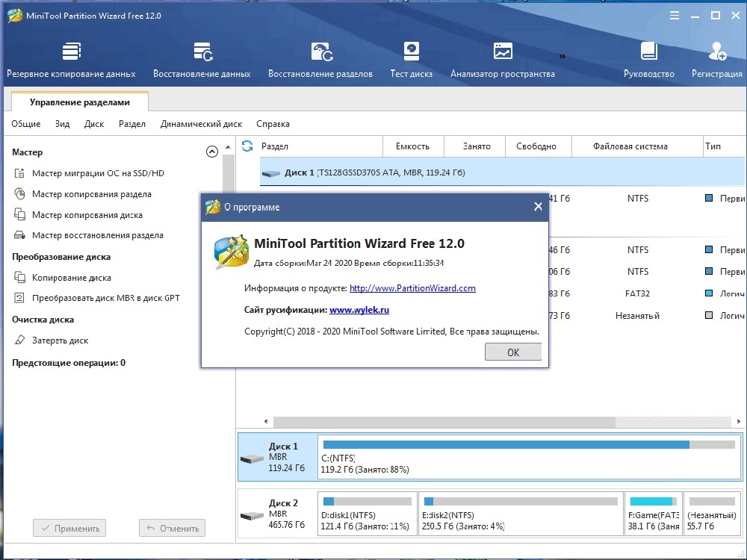The image size is (747, 560).
Task: Sort by Раздел column header
Action: (x=320, y=146)
